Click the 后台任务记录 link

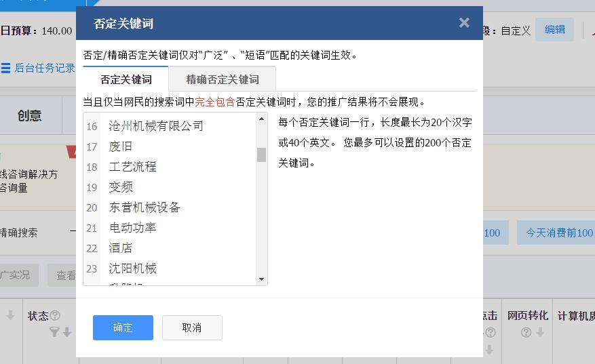click(x=45, y=68)
